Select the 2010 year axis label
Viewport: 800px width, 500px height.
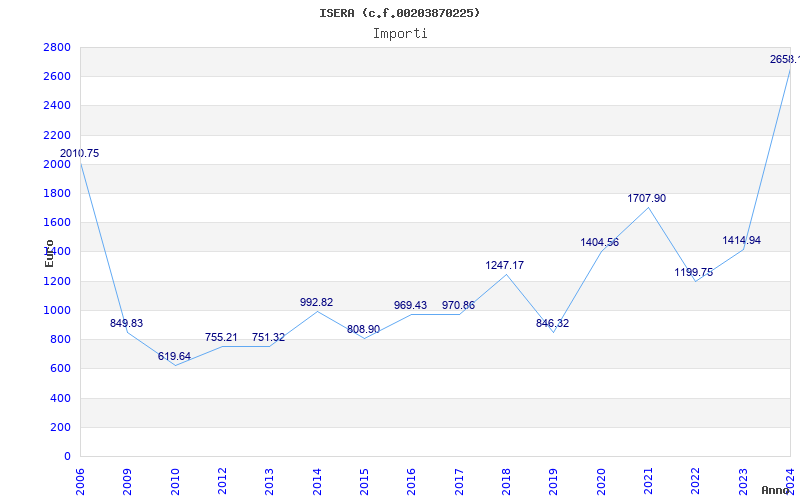coord(174,482)
